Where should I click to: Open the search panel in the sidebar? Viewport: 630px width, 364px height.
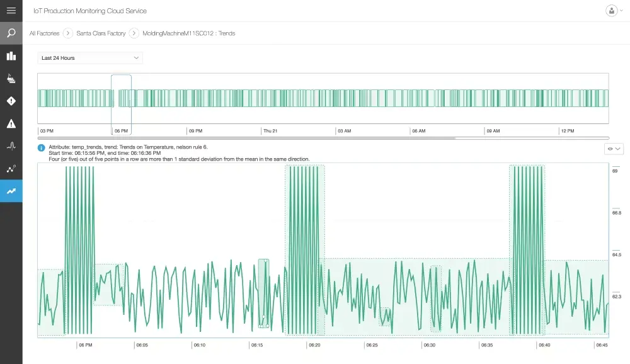pos(11,33)
